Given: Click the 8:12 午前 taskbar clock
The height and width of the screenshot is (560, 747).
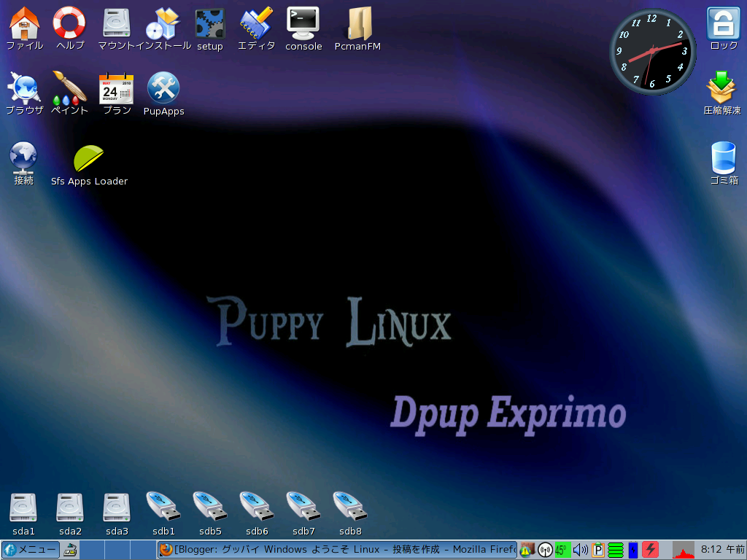Looking at the screenshot, I should click(722, 550).
